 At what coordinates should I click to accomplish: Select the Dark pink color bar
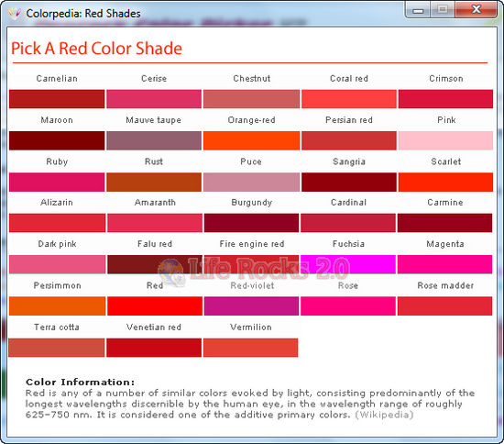[x=57, y=264]
